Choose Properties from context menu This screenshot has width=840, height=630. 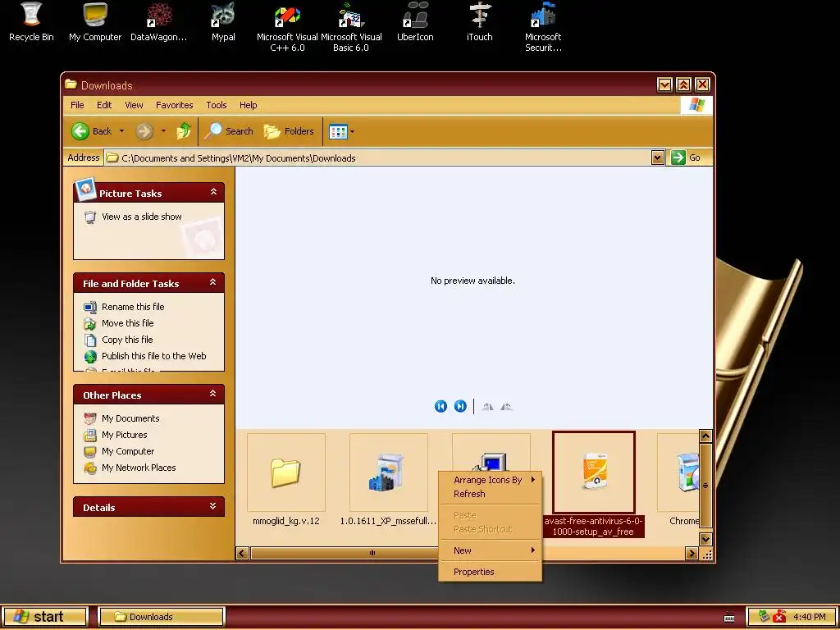[491, 572]
